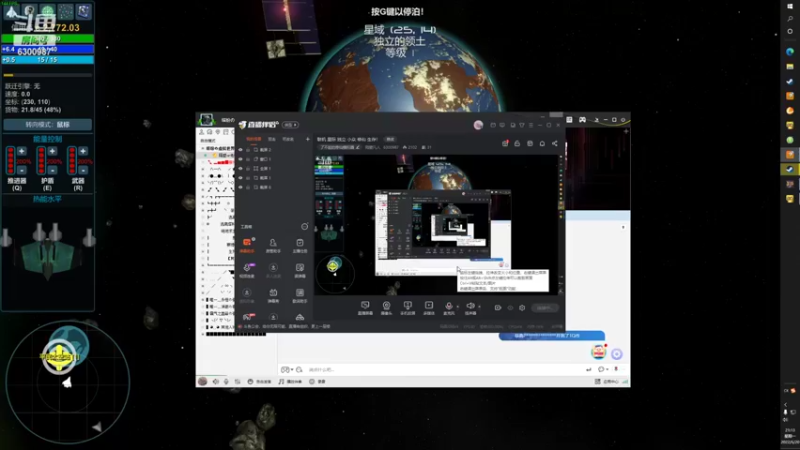Toggle visibility of the first source in the list
This screenshot has height=450, width=800.
[241, 150]
